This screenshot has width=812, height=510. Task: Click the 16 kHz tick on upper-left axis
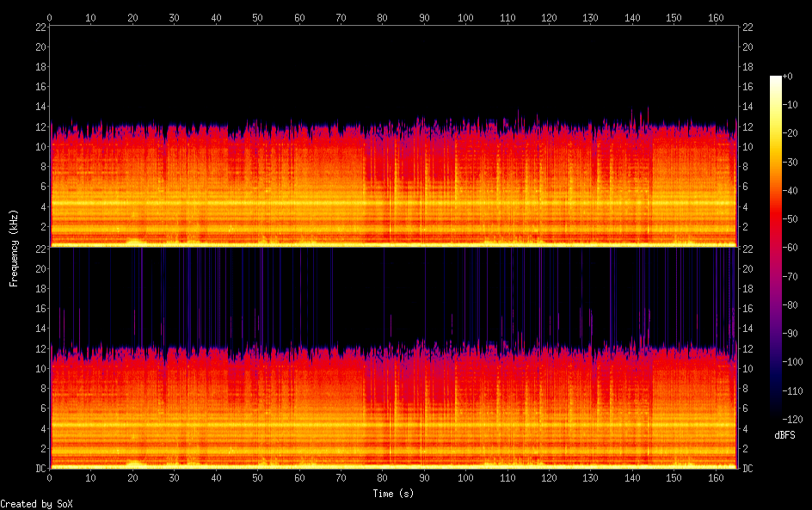(40, 87)
